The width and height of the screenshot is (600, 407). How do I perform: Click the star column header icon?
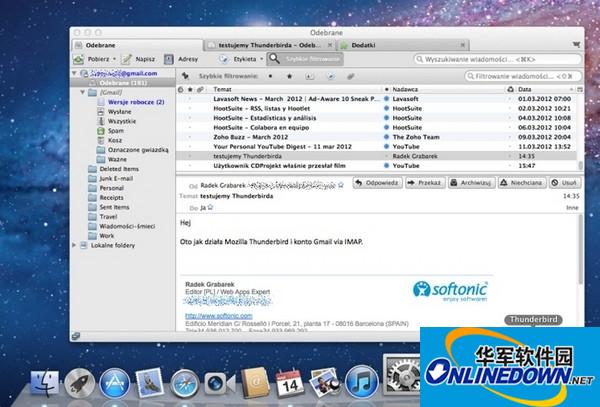pos(190,89)
